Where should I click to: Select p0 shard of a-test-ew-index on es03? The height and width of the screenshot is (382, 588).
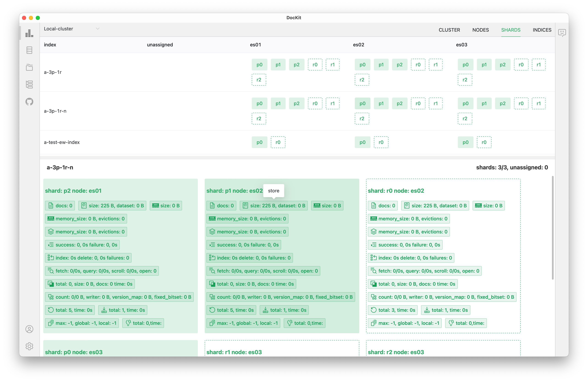point(465,142)
